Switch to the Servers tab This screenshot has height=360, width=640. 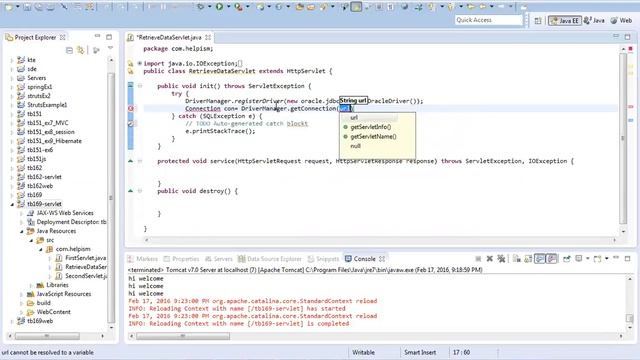click(x=218, y=259)
